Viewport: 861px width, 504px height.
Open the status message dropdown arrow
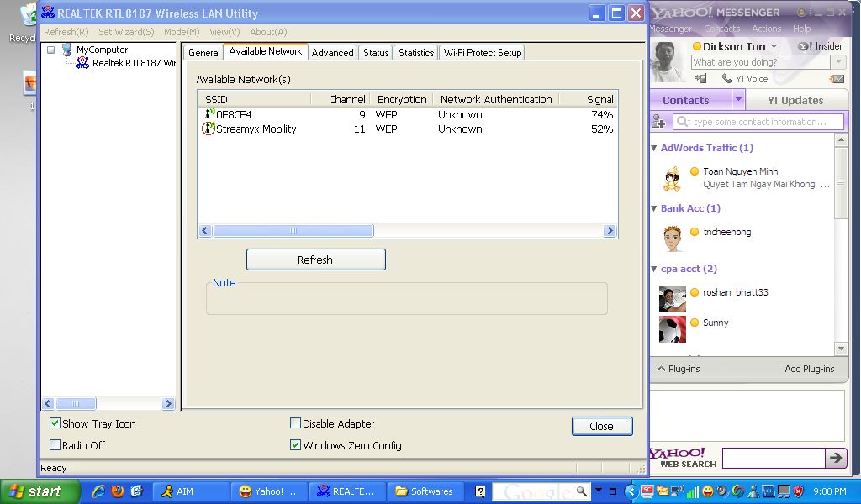pyautogui.click(x=838, y=62)
